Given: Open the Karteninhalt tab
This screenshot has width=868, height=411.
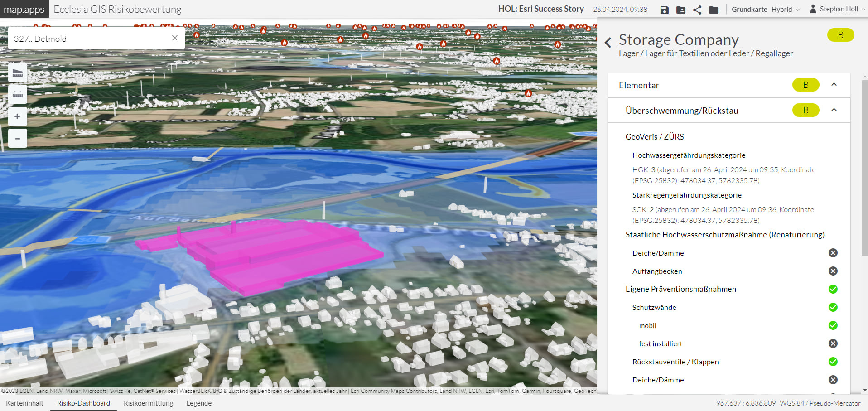Looking at the screenshot, I should coord(25,403).
